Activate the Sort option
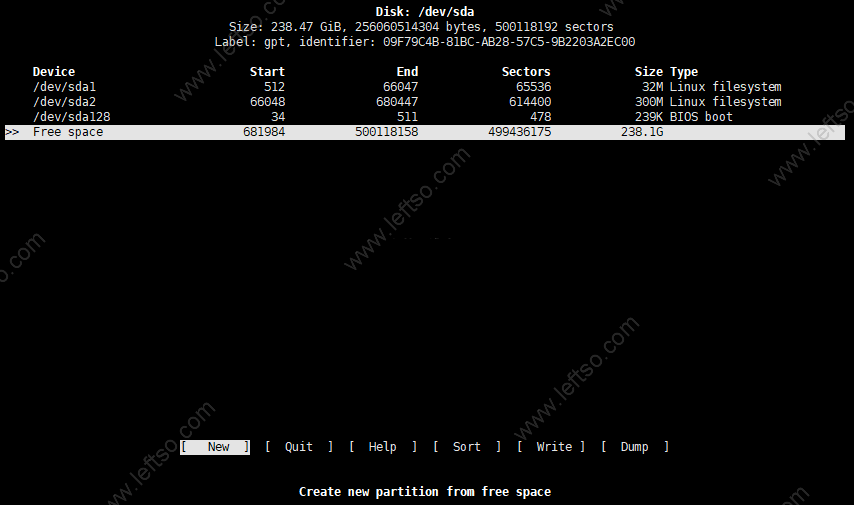Image resolution: width=854 pixels, height=505 pixels. pyautogui.click(x=466, y=447)
